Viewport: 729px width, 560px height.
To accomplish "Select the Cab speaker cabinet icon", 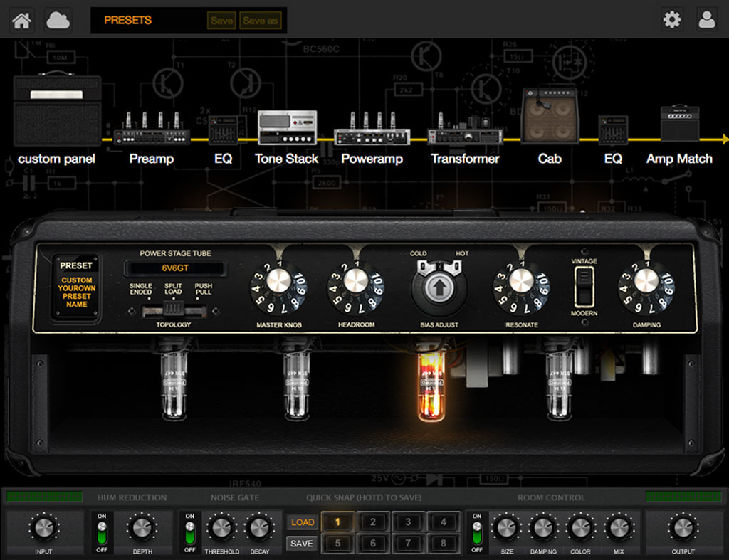I will (550, 115).
